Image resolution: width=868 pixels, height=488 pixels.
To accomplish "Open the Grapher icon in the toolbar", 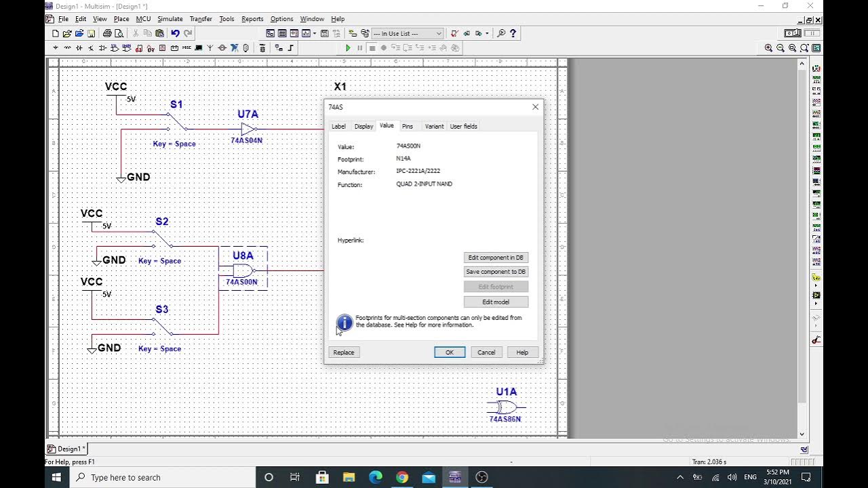I will click(306, 33).
